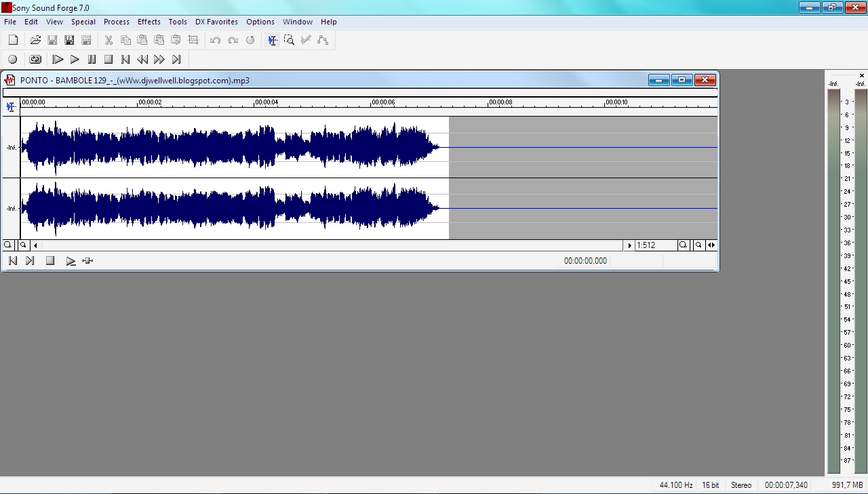Open the File menu
868x494 pixels.
coord(10,22)
